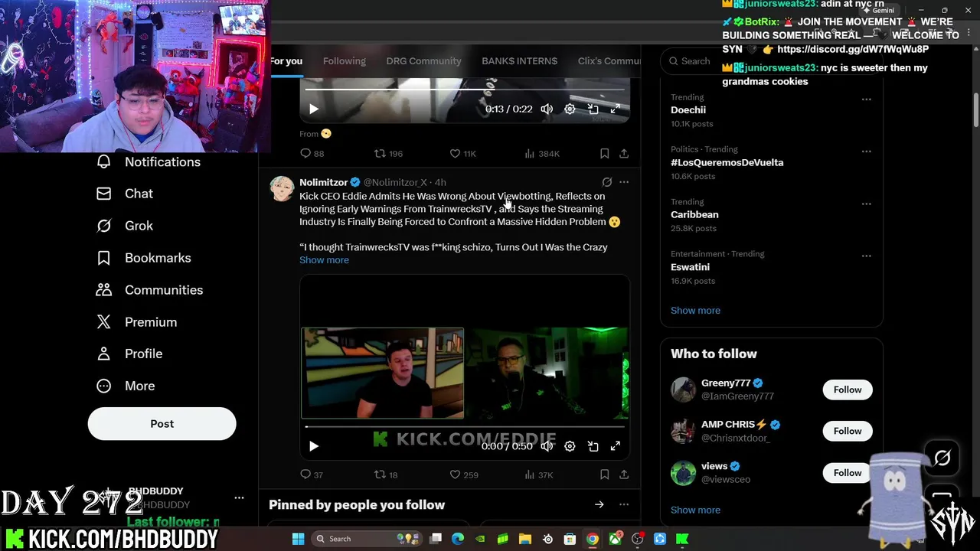Open video settings gear on Kick CEO video

tap(570, 446)
